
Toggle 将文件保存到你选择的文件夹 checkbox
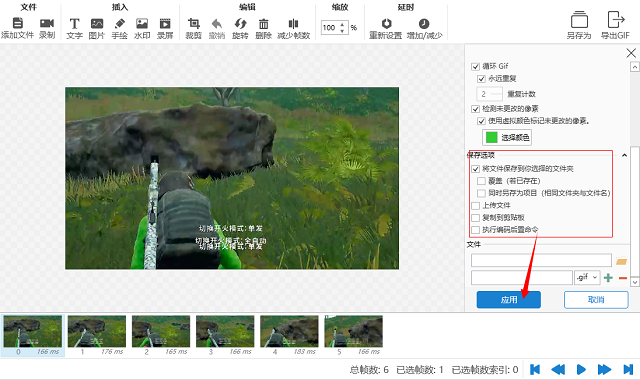click(475, 169)
